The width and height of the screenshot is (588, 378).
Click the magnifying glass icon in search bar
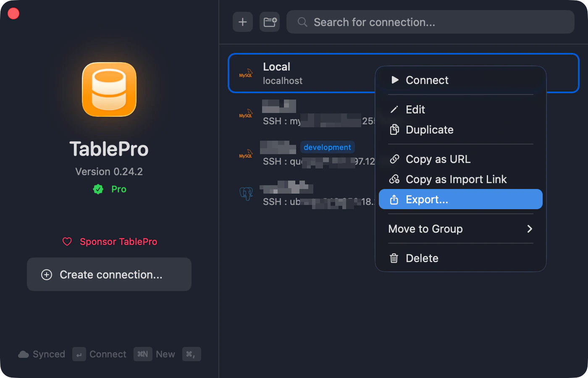tap(302, 22)
